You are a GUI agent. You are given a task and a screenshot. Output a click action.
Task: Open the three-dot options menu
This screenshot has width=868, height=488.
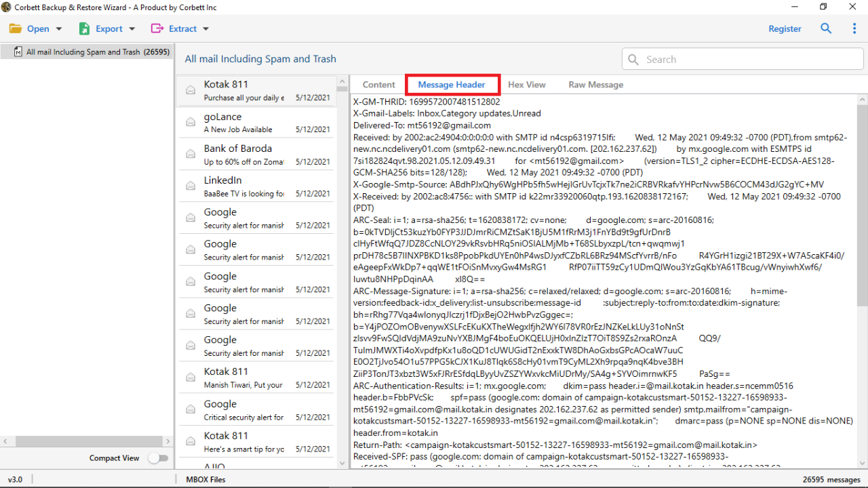click(852, 28)
